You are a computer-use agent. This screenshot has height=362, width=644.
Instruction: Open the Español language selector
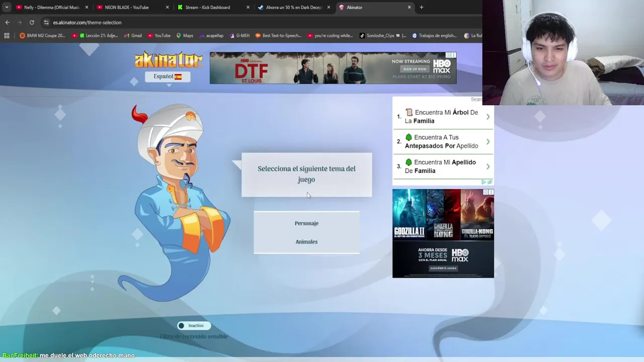pyautogui.click(x=168, y=76)
